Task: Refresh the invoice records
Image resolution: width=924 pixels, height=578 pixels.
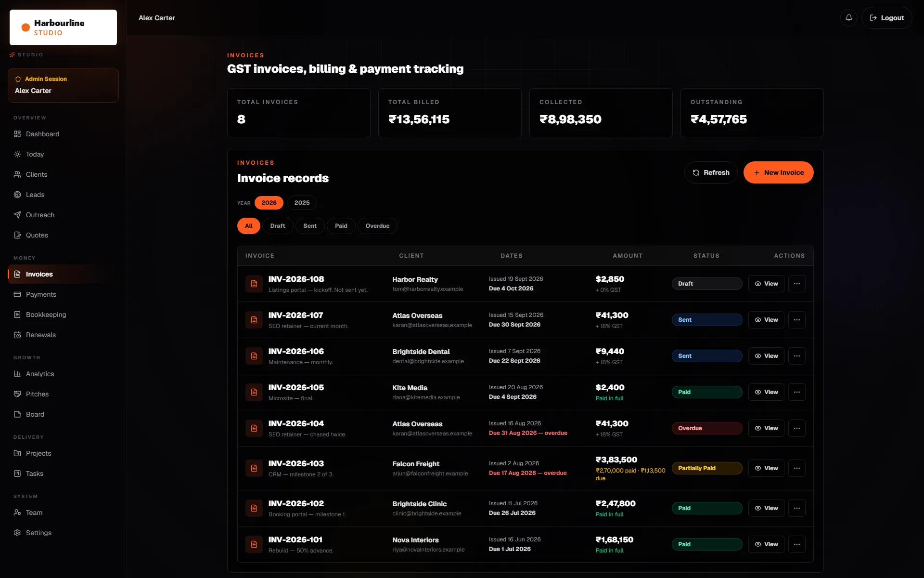Action: tap(711, 172)
